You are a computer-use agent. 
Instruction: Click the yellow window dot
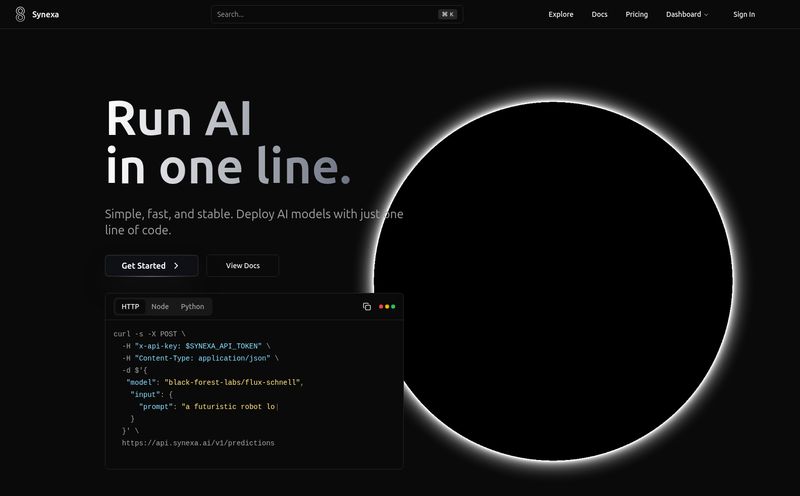coord(387,307)
